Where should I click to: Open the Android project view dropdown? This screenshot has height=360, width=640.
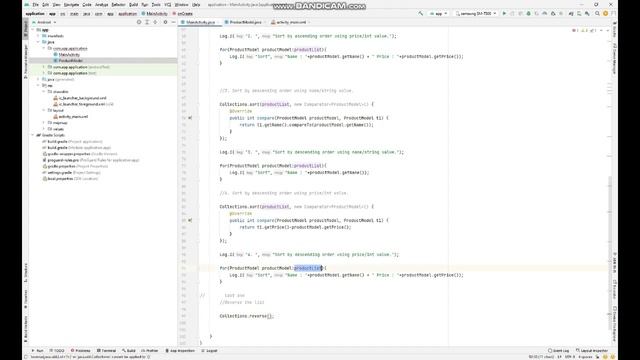click(x=44, y=22)
